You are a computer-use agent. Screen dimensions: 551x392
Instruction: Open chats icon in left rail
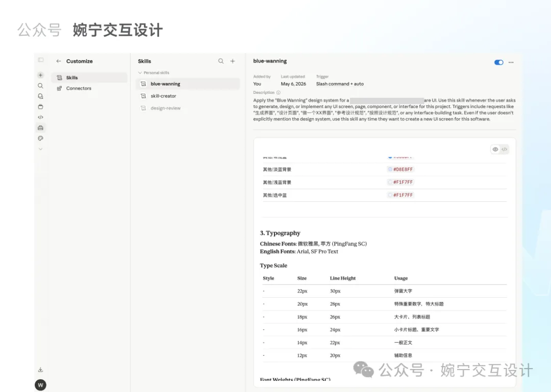click(x=40, y=96)
